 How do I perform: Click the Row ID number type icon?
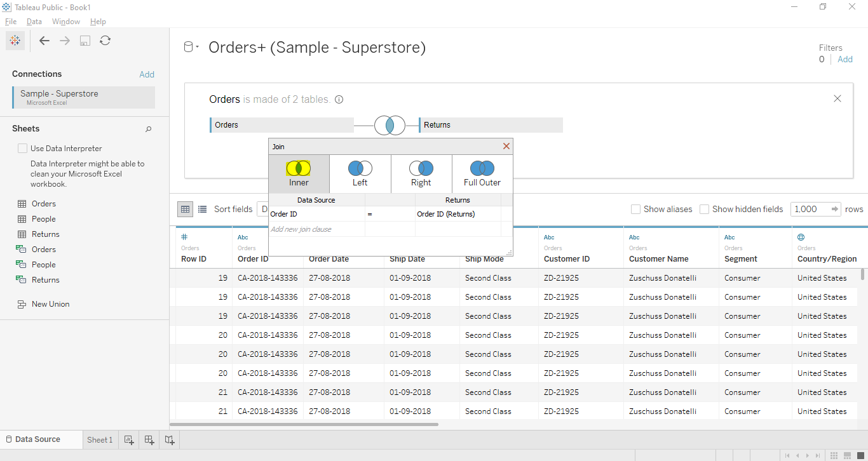pos(184,237)
